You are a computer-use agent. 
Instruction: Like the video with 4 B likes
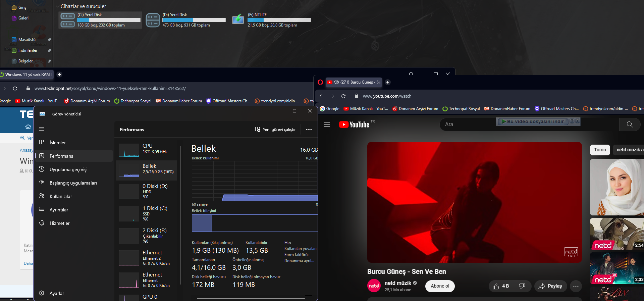(x=501, y=286)
